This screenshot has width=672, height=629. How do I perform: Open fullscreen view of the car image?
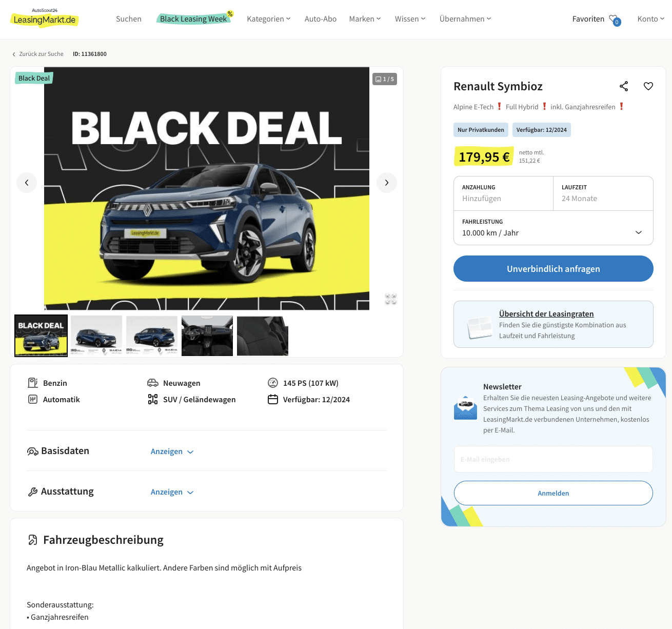click(391, 299)
